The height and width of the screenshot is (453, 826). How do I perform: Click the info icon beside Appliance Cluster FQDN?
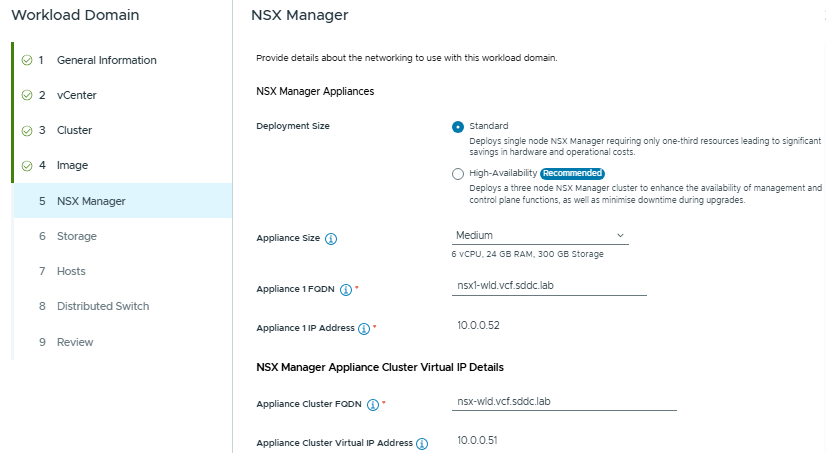coord(372,405)
